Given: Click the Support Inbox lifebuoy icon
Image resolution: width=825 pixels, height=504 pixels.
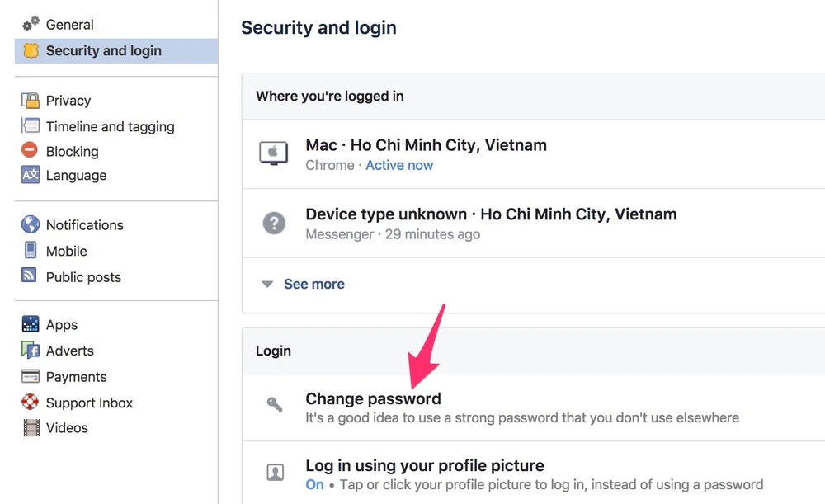Looking at the screenshot, I should pyautogui.click(x=31, y=403).
